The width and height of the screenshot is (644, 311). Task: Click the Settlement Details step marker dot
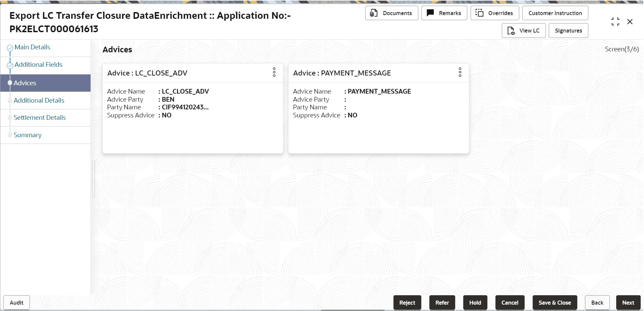coord(10,117)
